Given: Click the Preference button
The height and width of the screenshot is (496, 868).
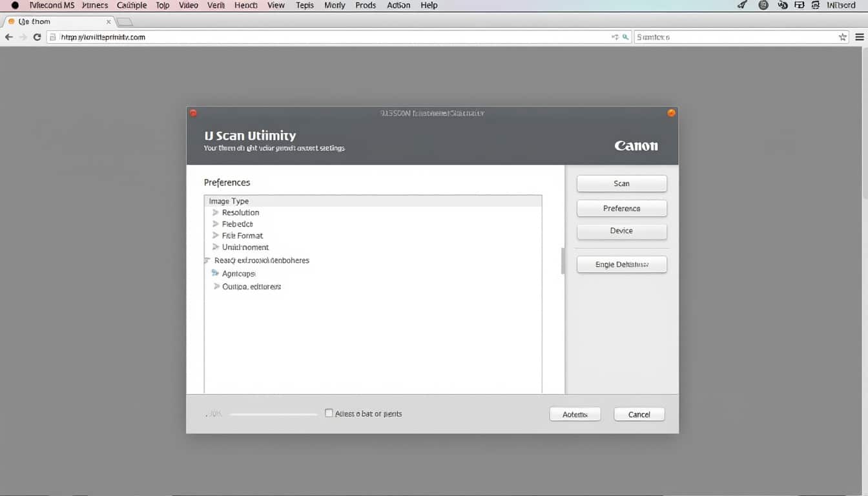Looking at the screenshot, I should pyautogui.click(x=621, y=209).
